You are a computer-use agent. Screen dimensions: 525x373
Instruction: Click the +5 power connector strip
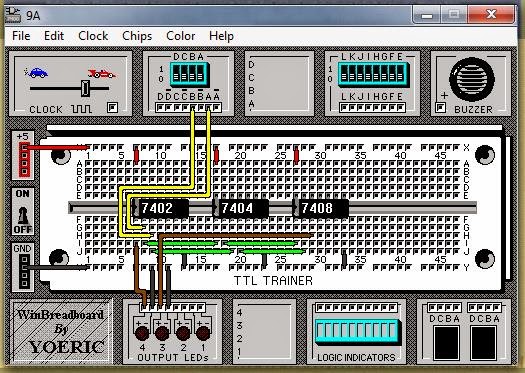click(x=24, y=159)
